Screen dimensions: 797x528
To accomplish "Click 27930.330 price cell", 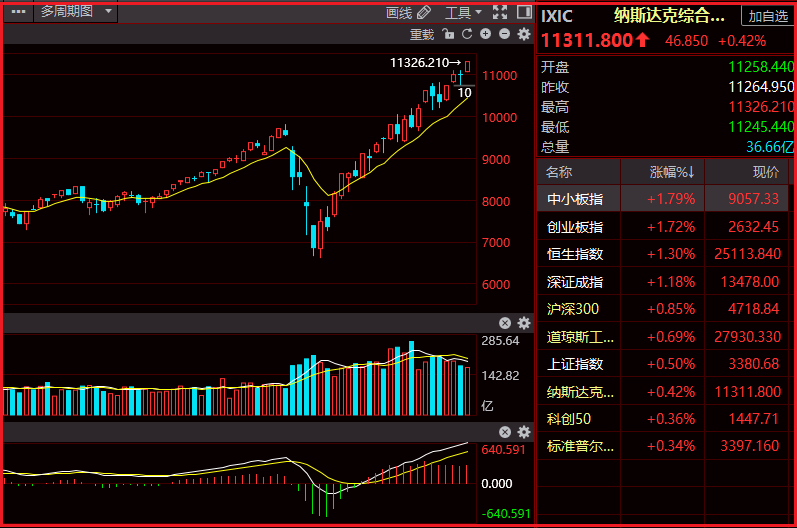I will (748, 336).
